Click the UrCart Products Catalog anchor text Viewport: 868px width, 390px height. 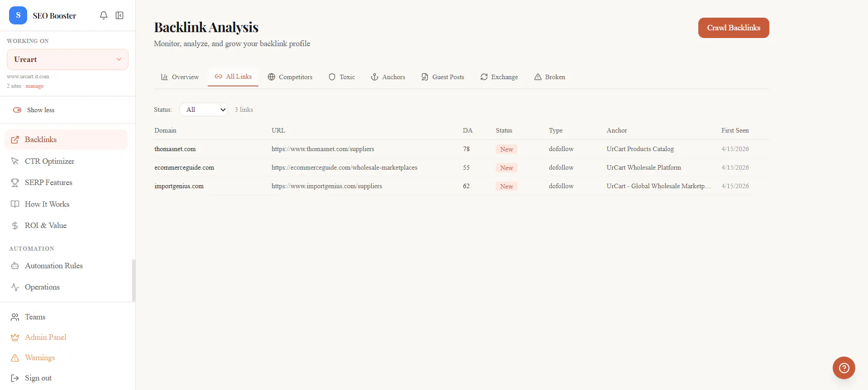click(x=640, y=149)
